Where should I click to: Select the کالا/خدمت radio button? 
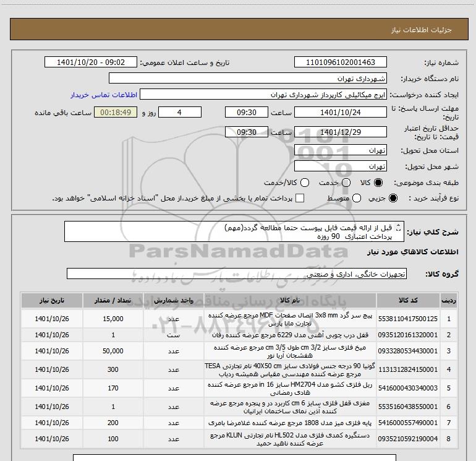(305, 183)
